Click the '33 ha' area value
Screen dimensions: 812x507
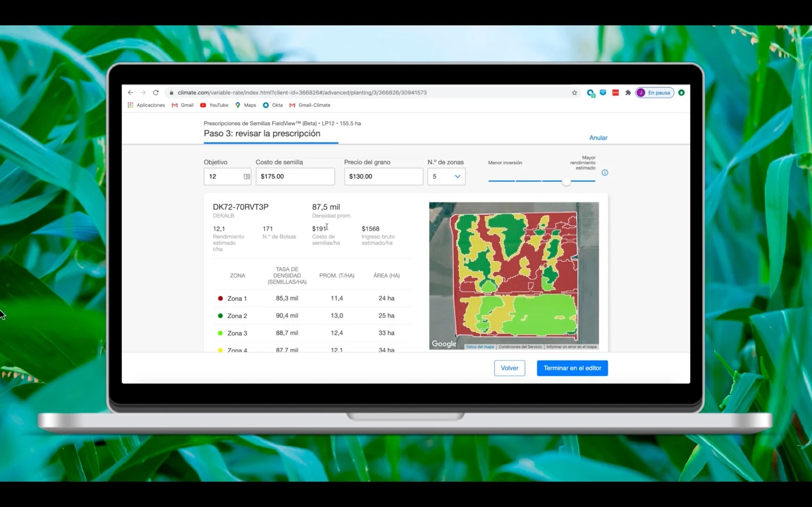[x=386, y=333]
